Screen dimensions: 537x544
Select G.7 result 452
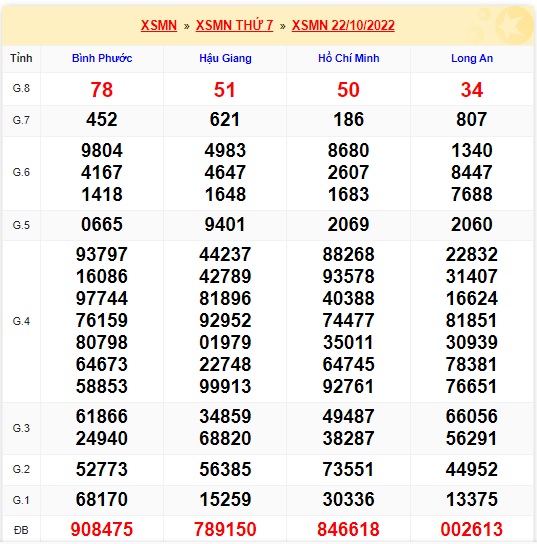click(x=102, y=120)
